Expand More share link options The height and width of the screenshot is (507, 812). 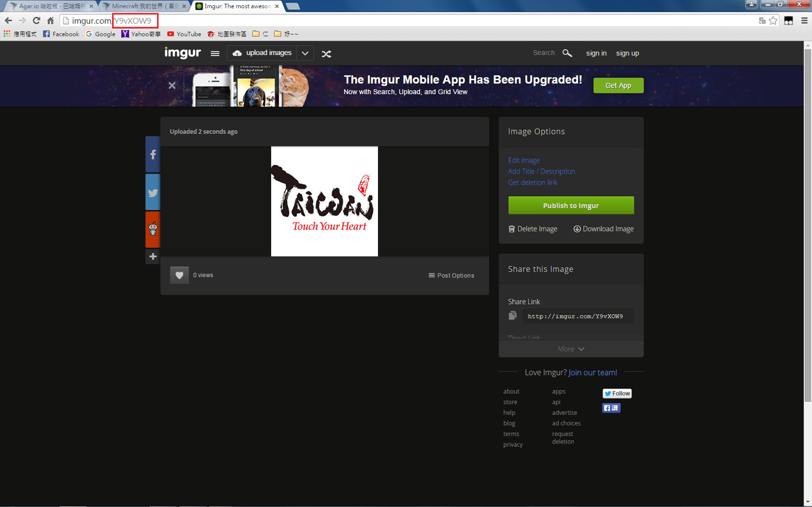pos(571,349)
